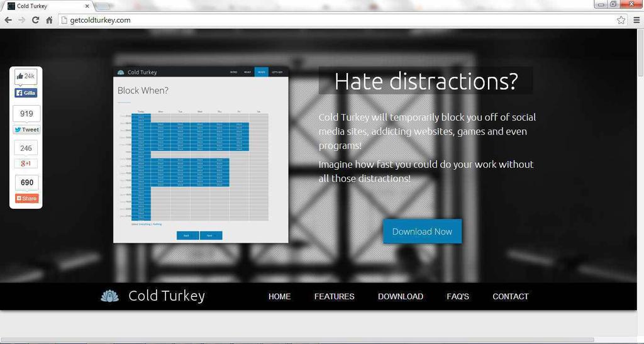Click the Download Now button
The width and height of the screenshot is (644, 344).
(x=422, y=231)
